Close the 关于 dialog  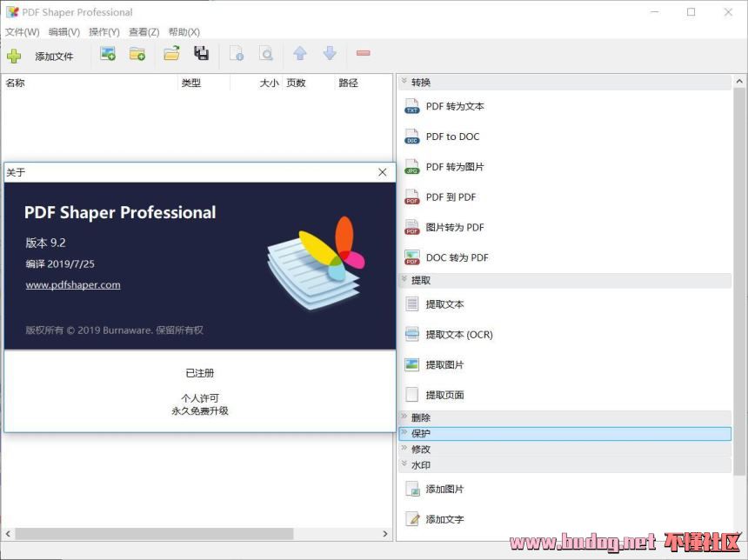[x=383, y=172]
